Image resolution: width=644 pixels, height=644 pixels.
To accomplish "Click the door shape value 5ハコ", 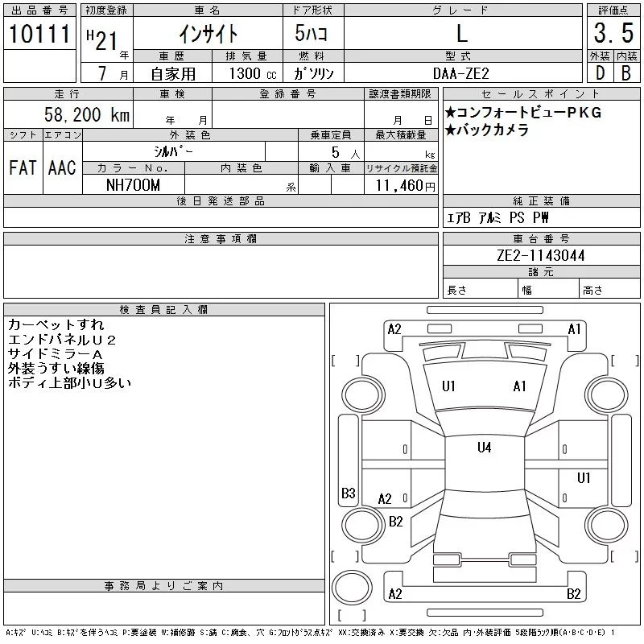I will tap(312, 33).
